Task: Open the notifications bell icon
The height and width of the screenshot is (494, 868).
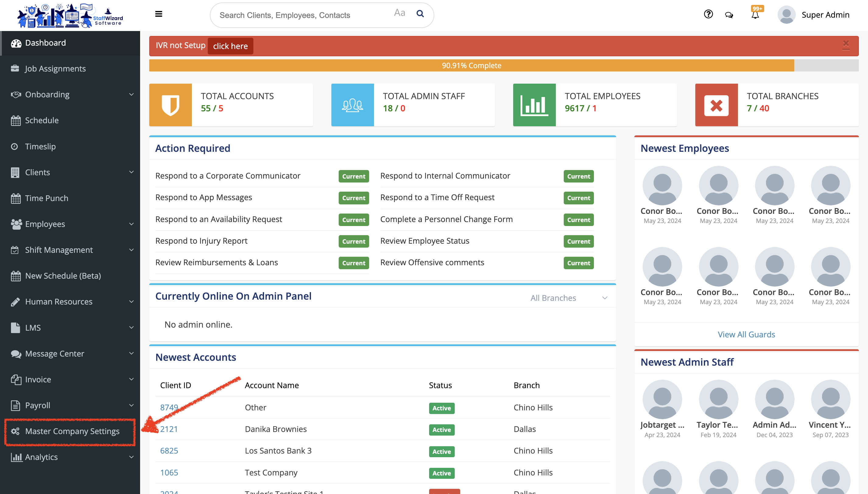Action: pos(755,15)
